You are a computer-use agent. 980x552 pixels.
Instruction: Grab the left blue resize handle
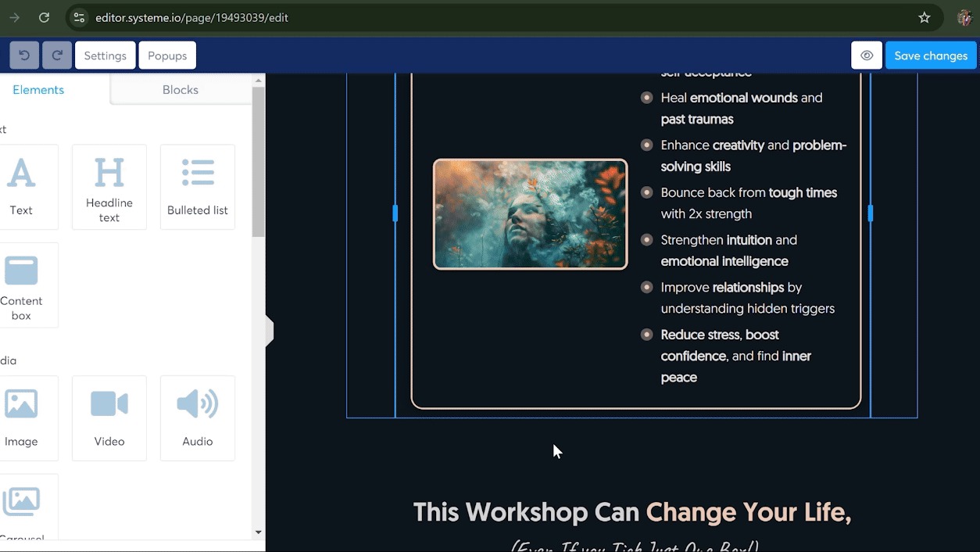395,213
